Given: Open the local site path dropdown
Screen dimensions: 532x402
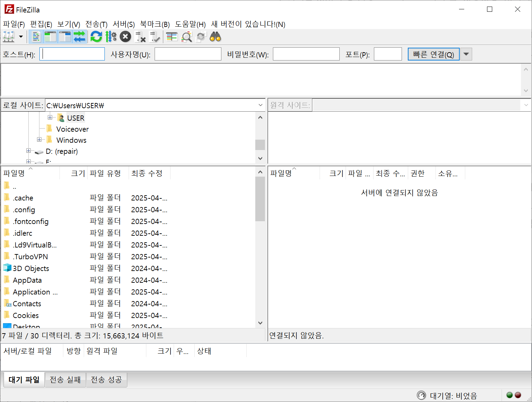Looking at the screenshot, I should coord(260,105).
